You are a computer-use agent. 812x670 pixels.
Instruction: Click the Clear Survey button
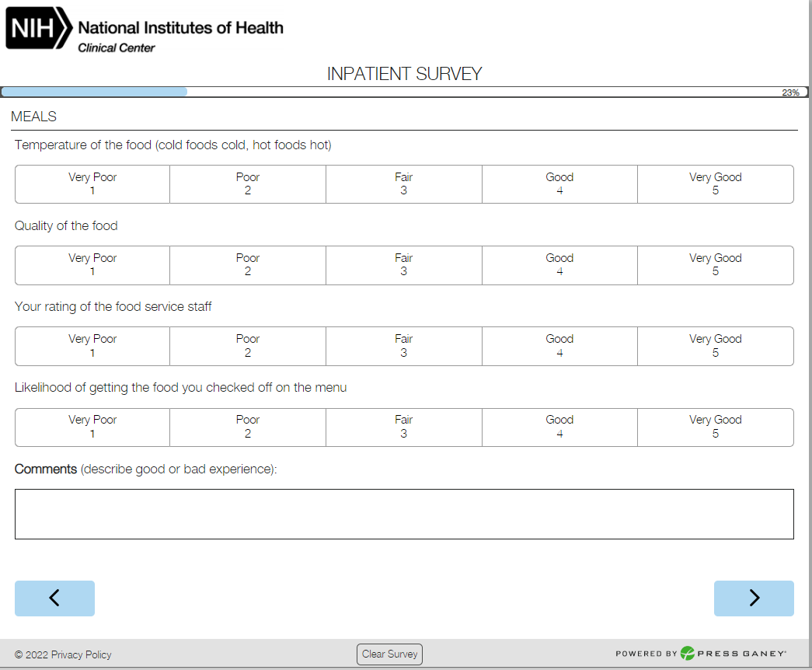(x=389, y=654)
